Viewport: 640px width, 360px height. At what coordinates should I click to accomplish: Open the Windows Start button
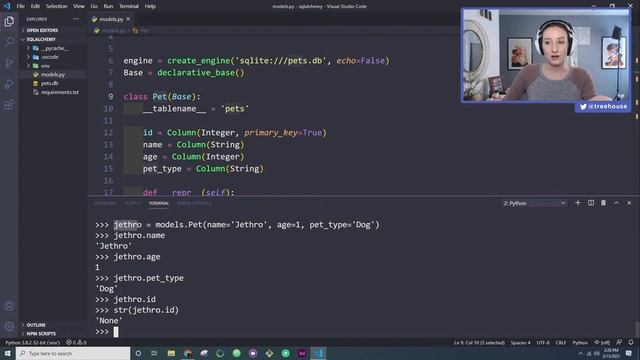(x=8, y=353)
